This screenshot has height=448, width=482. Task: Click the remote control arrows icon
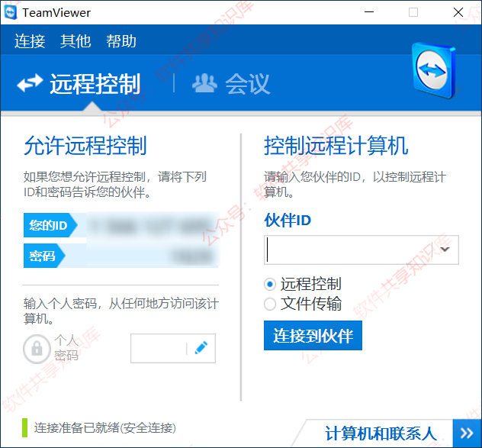point(30,83)
